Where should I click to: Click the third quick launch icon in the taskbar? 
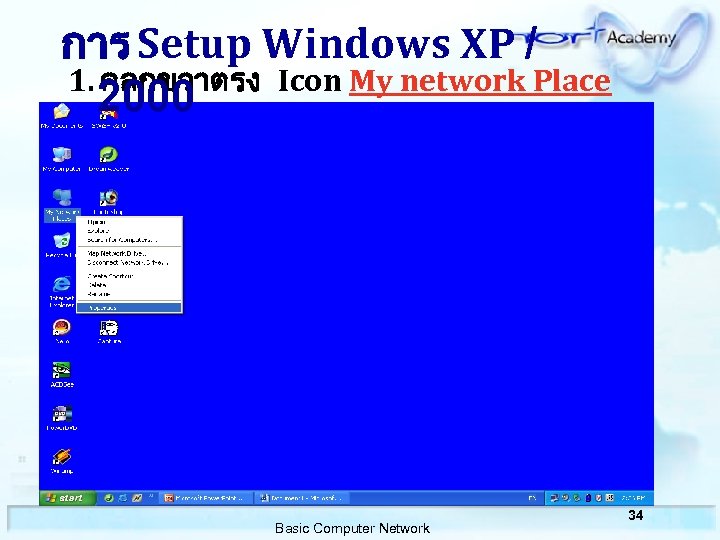click(x=137, y=498)
